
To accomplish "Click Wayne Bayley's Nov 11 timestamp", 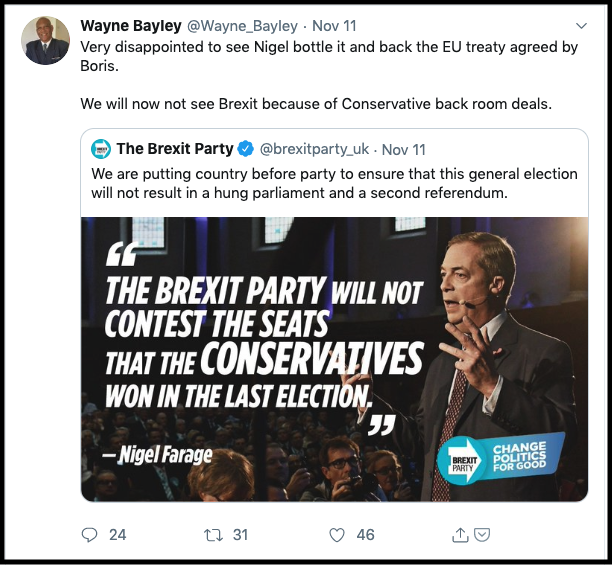I will click(333, 25).
